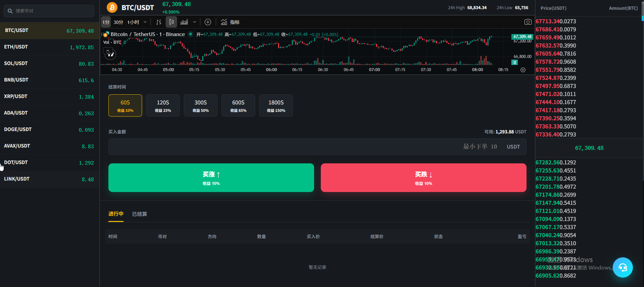Select ETH/USDT in the pair list
Screen dimensions: 644x287
click(49, 47)
